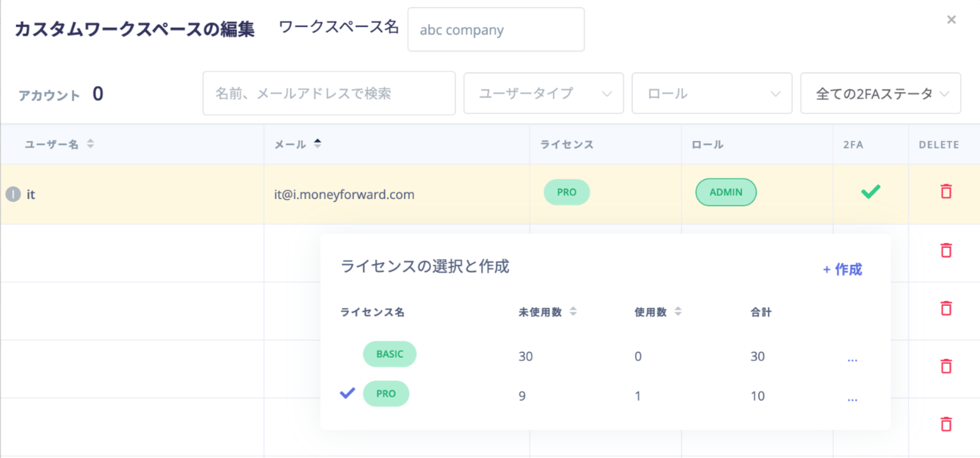
Task: Click the blue checkmark beside PRO license
Action: tap(348, 393)
